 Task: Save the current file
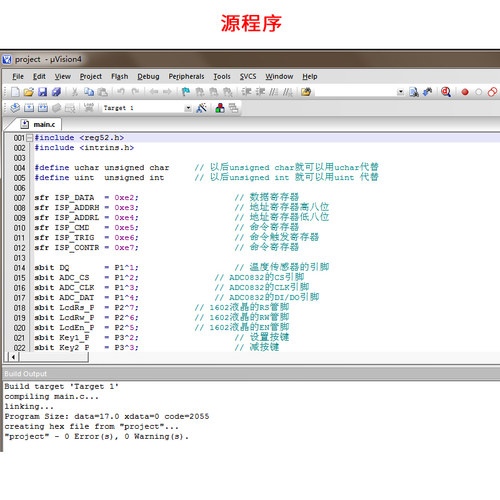(x=43, y=92)
